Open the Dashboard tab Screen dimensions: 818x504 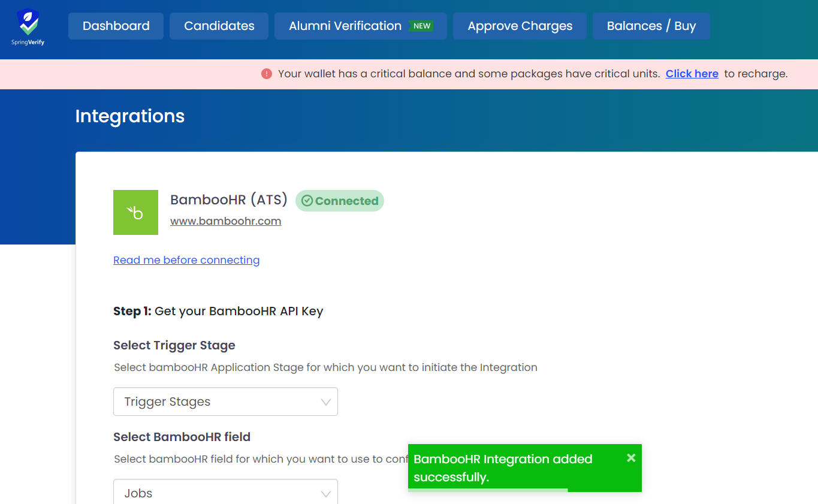[116, 26]
